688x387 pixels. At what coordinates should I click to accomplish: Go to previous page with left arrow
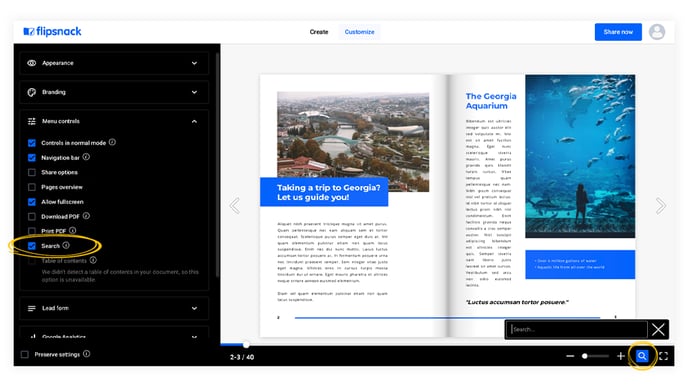235,205
